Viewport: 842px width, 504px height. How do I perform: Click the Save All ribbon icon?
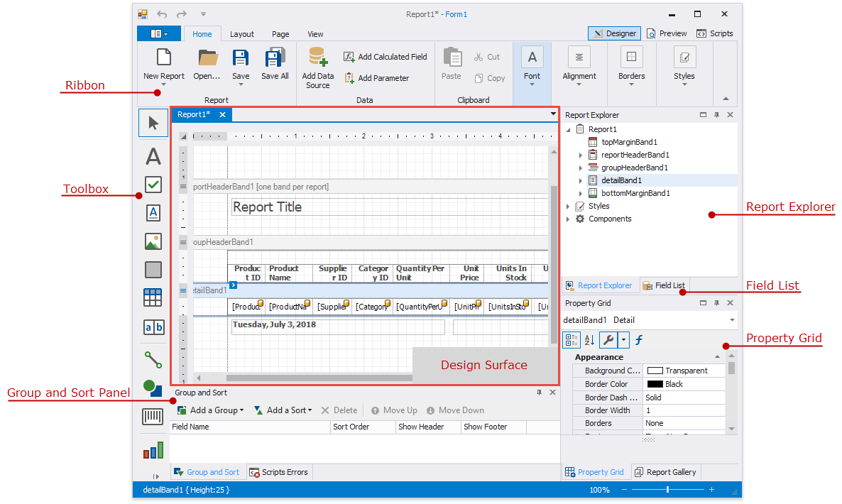[275, 58]
